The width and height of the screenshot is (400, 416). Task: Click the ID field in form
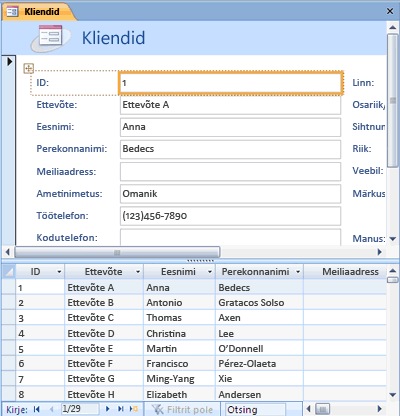230,83
